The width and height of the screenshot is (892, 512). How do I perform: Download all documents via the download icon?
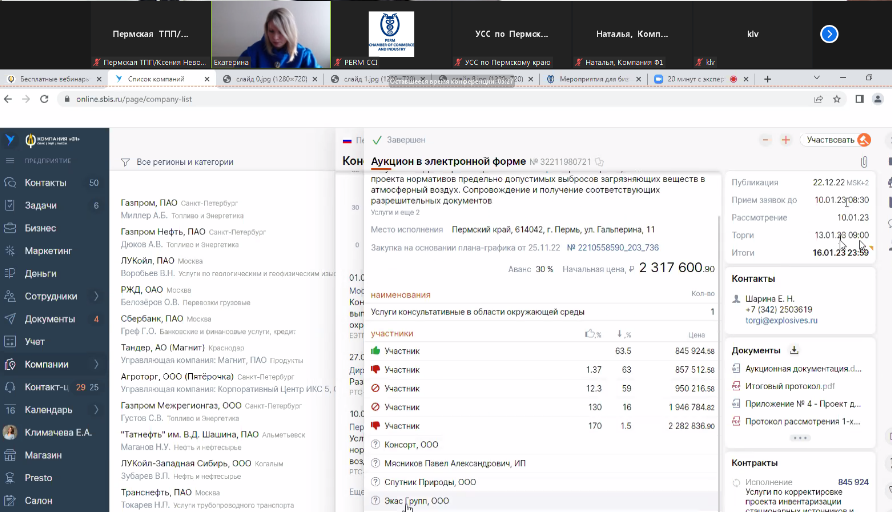pyautogui.click(x=794, y=350)
